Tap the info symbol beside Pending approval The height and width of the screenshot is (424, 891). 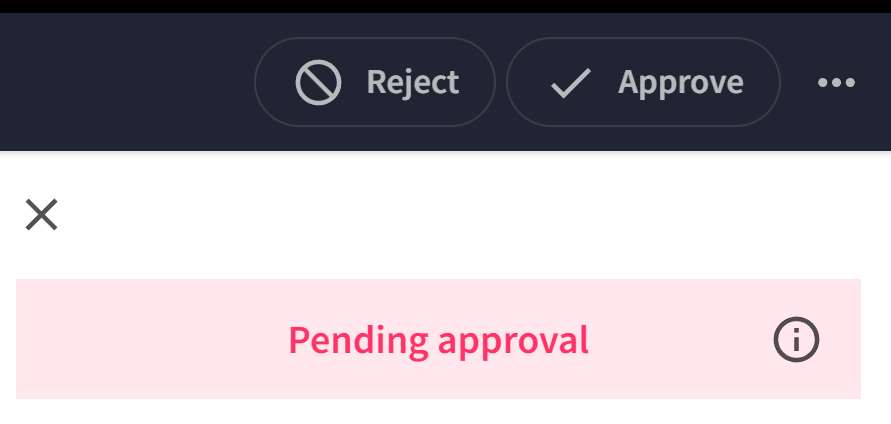tap(796, 339)
